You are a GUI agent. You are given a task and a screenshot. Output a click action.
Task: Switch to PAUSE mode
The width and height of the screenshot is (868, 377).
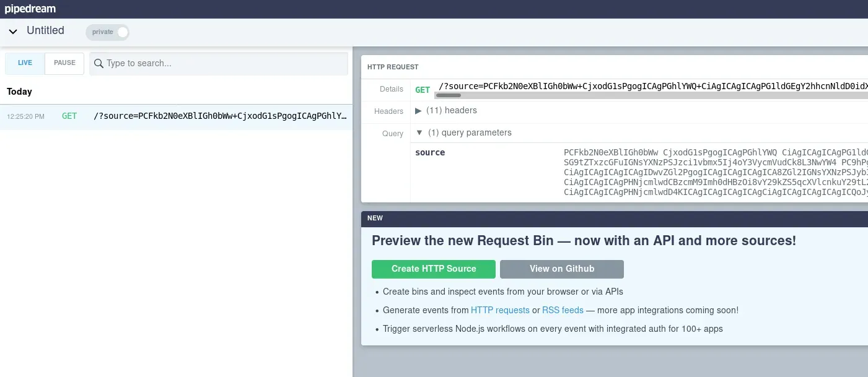click(x=64, y=63)
